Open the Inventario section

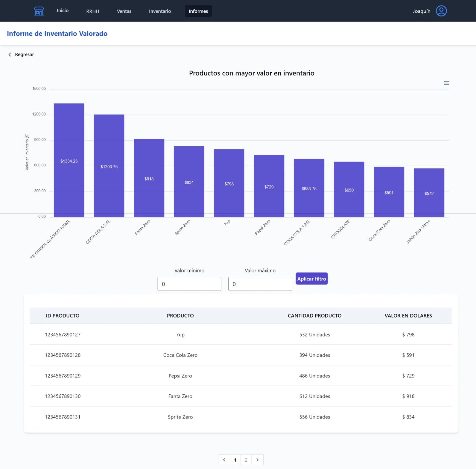tap(160, 11)
